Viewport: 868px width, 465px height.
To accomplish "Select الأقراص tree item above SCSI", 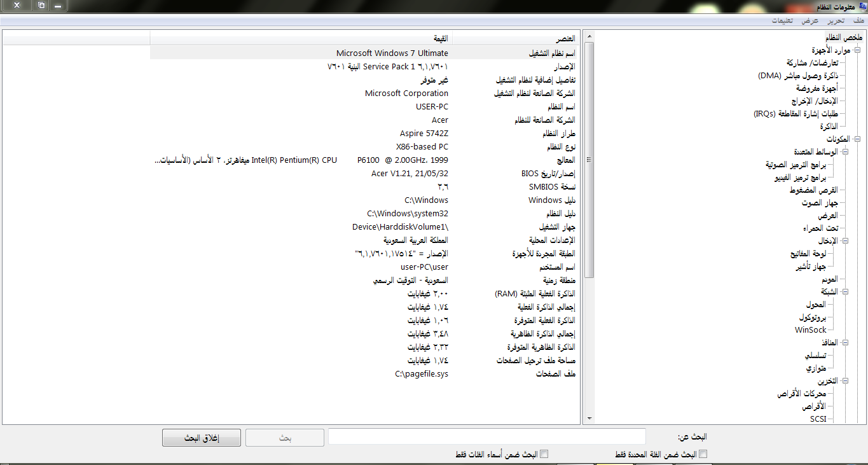I will tap(813, 406).
